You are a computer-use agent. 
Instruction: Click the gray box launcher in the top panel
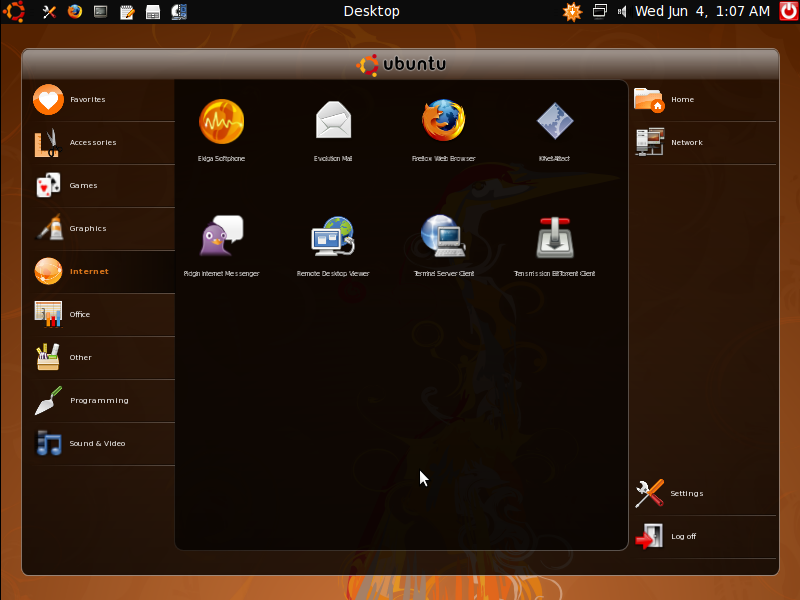click(153, 12)
